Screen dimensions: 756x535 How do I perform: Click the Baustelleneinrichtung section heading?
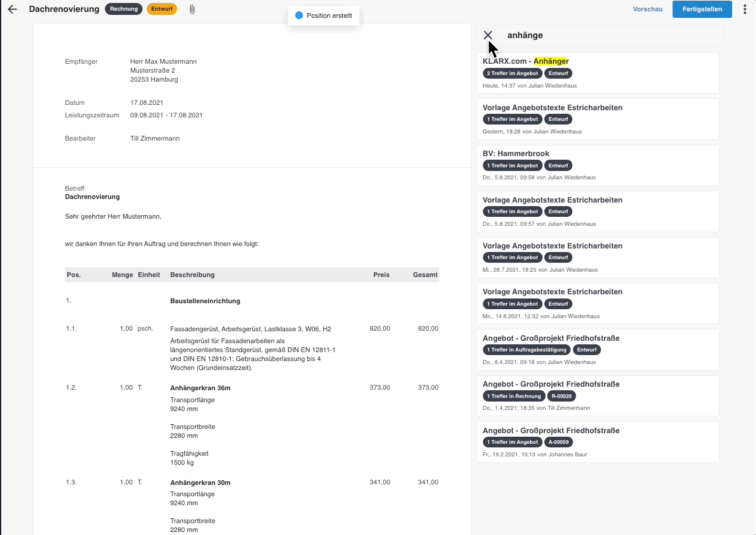click(x=205, y=301)
